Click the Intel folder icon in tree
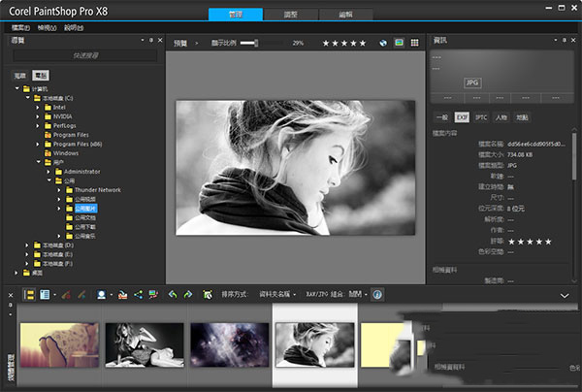Viewport: 582px width, 392px height. coord(48,108)
